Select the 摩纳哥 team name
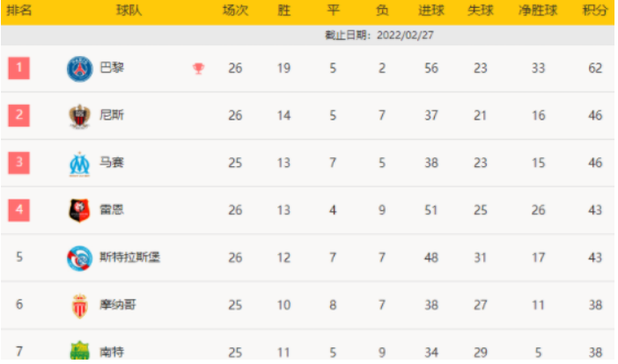 (x=117, y=304)
